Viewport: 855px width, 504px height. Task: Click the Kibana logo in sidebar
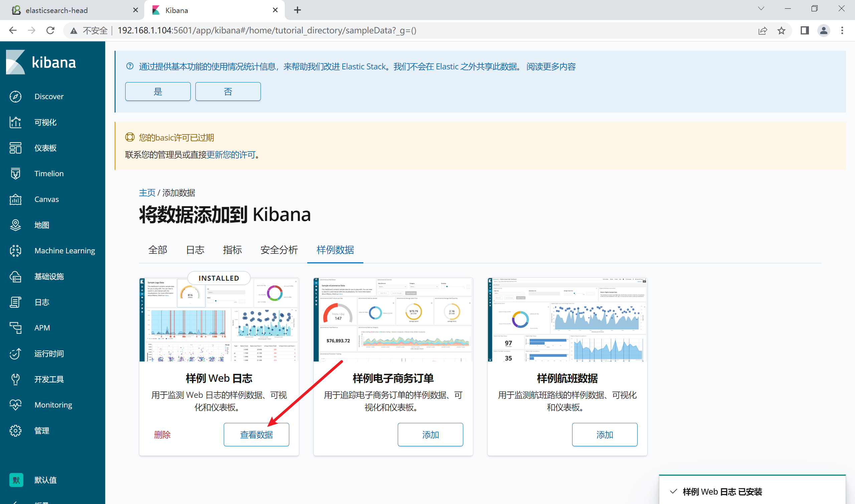coord(41,62)
